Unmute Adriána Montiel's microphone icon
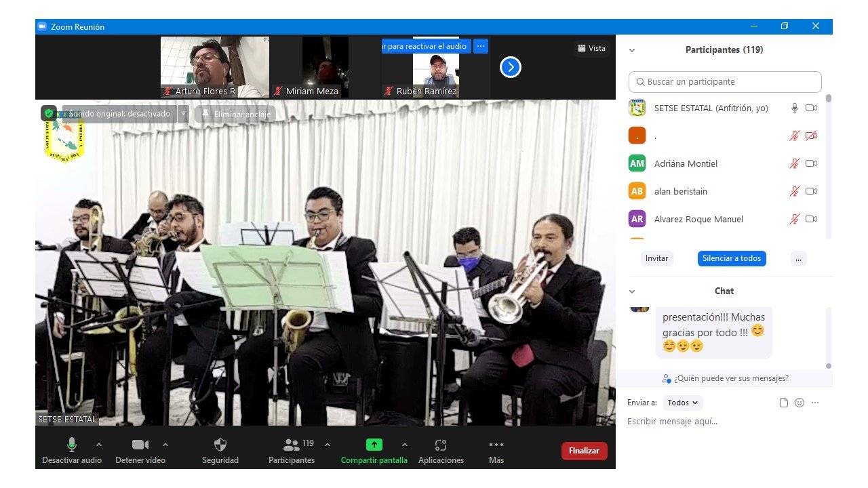Viewport: 868px width, 488px height. tap(794, 163)
